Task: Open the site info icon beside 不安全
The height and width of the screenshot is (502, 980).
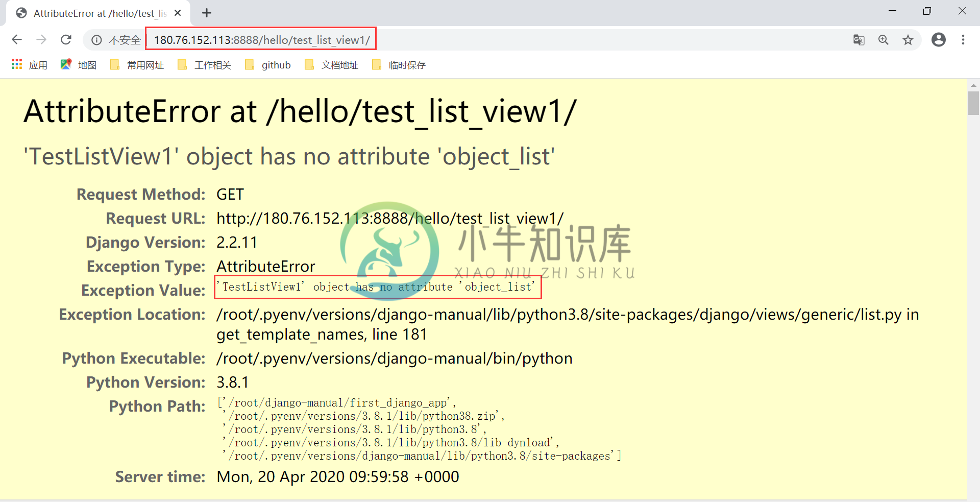Action: (96, 40)
